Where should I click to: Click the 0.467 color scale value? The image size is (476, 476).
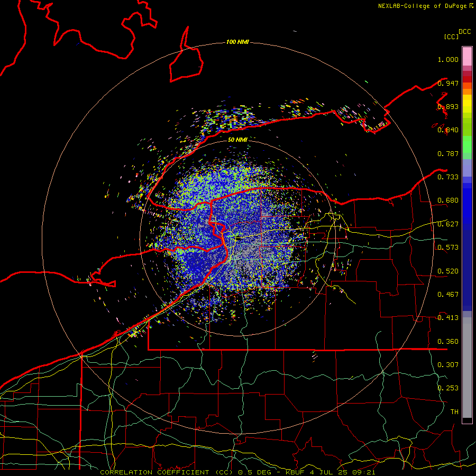[448, 295]
